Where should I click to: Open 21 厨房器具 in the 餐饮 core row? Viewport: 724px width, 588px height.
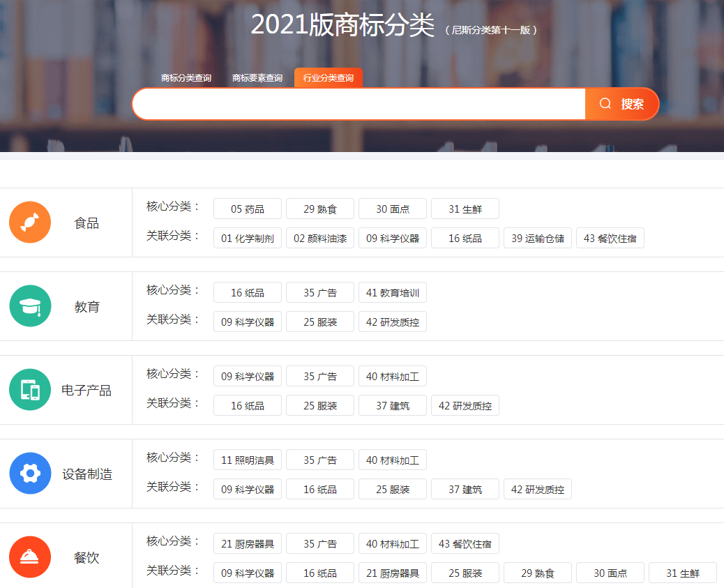click(248, 544)
